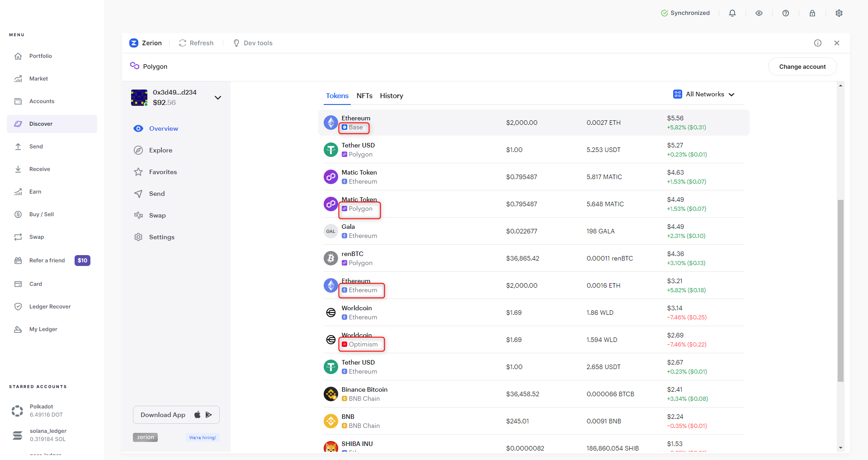The height and width of the screenshot is (460, 868).
Task: Click the Download App button
Action: pos(176,415)
